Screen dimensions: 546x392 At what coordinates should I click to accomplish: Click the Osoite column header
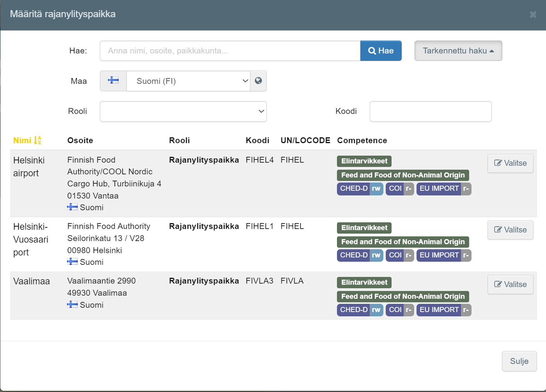coord(80,140)
